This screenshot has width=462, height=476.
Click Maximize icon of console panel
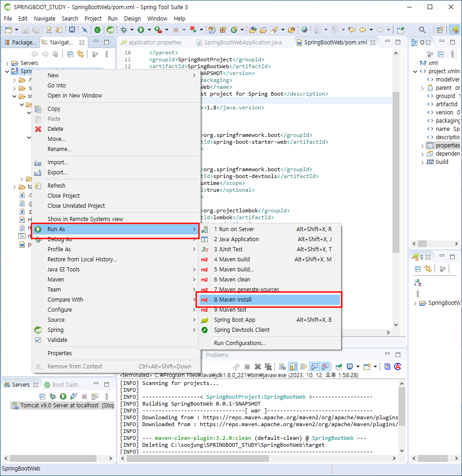tap(398, 355)
